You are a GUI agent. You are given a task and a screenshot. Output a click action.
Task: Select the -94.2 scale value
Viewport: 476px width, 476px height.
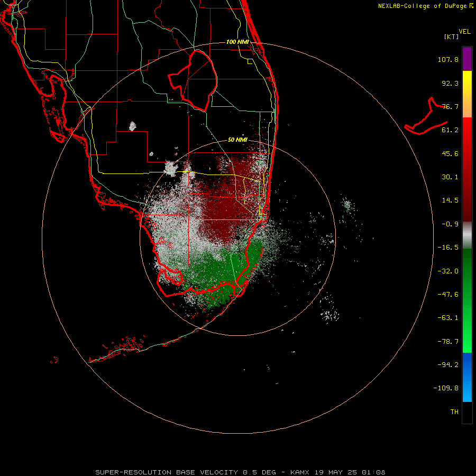tap(448, 365)
